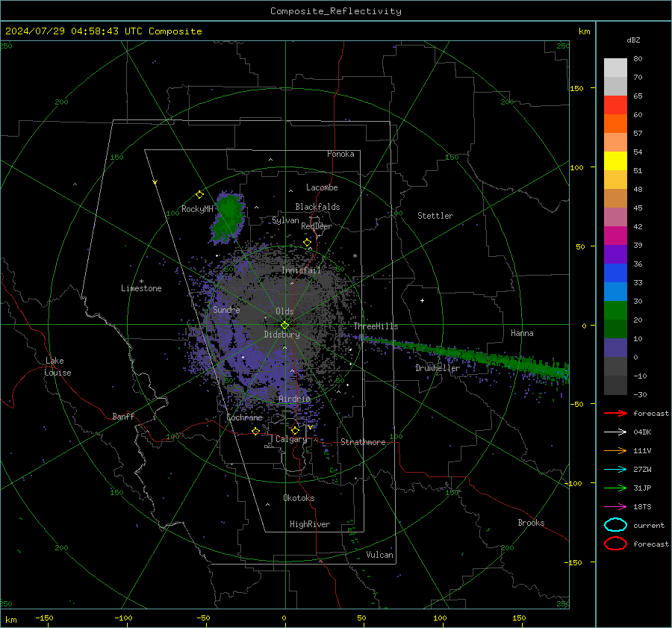The height and width of the screenshot is (628, 672).
Task: Click the orange 111V arrow in legend
Action: (x=615, y=450)
